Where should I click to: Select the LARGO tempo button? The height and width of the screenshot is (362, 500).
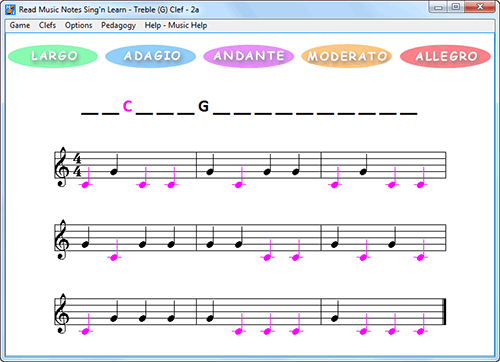point(53,56)
